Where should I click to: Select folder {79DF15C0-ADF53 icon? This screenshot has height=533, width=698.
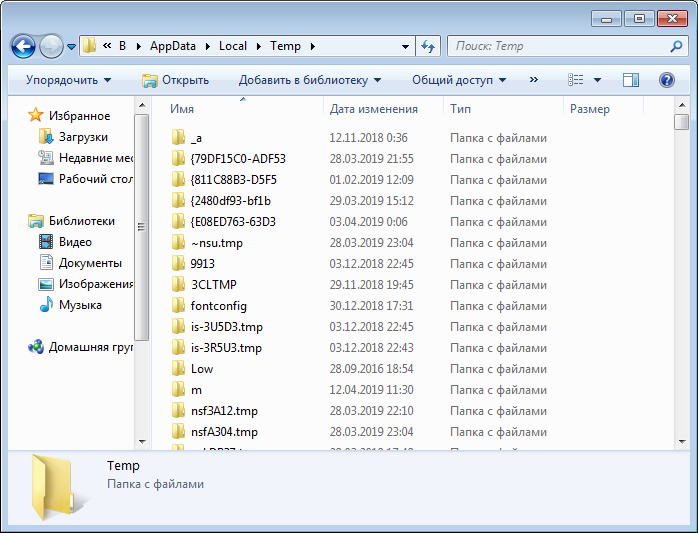(178, 158)
